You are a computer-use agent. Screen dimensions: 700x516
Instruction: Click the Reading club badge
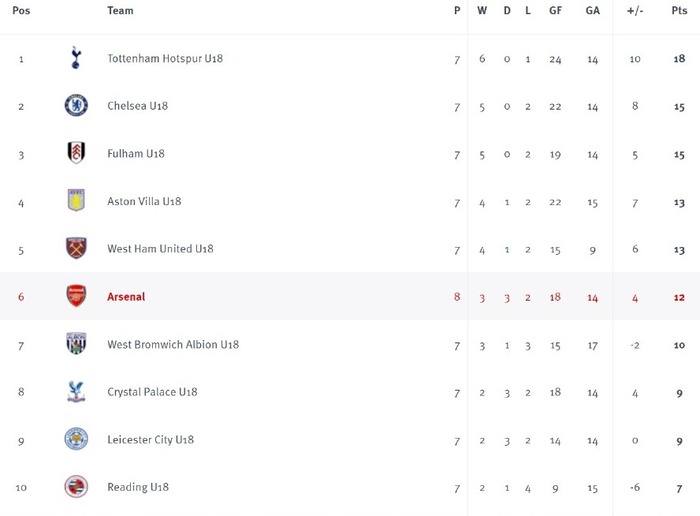click(76, 487)
